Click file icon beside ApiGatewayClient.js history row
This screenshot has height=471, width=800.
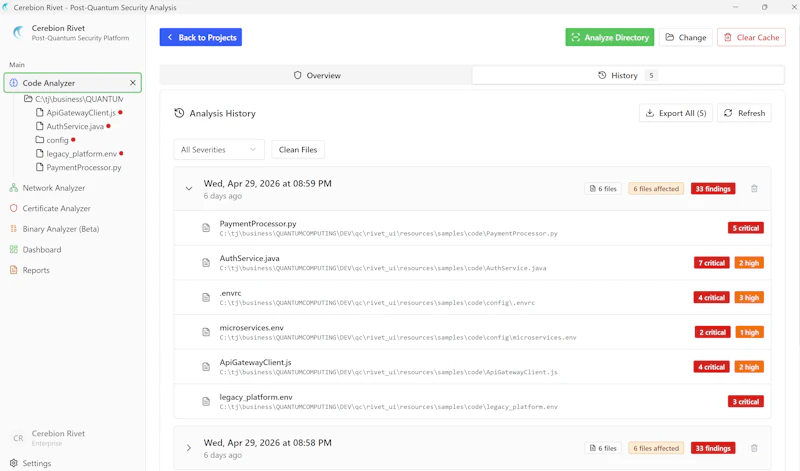pos(206,366)
